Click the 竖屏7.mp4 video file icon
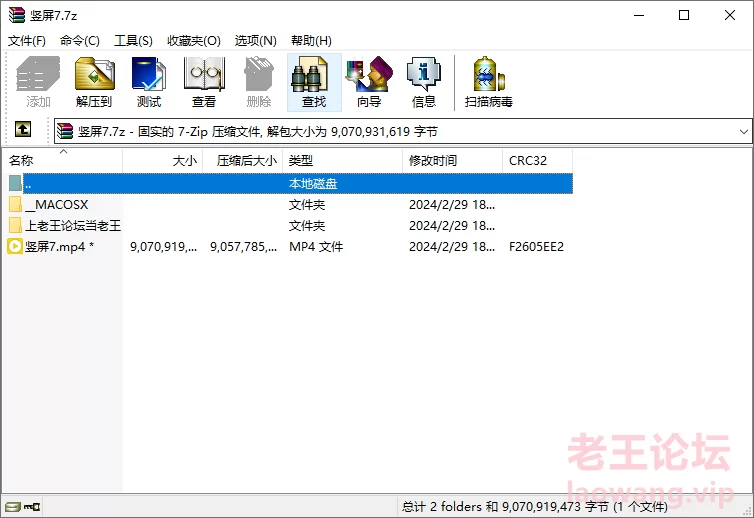This screenshot has width=754, height=518. 15,246
